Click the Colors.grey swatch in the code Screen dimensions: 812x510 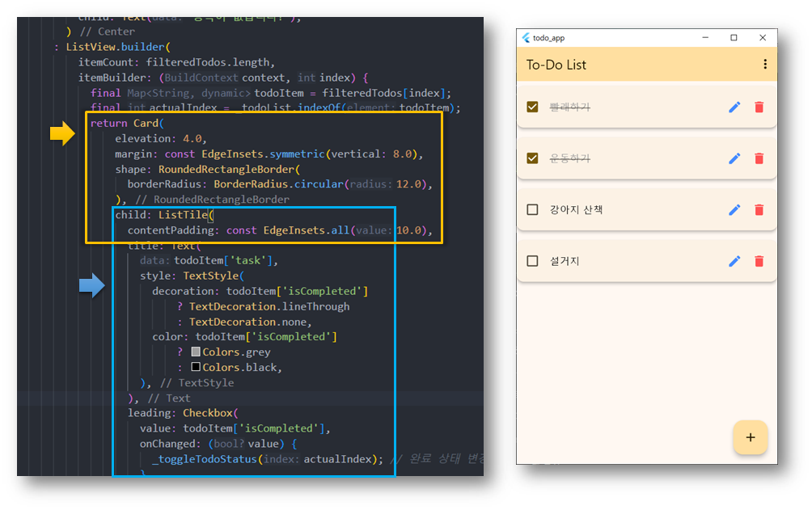tap(196, 352)
